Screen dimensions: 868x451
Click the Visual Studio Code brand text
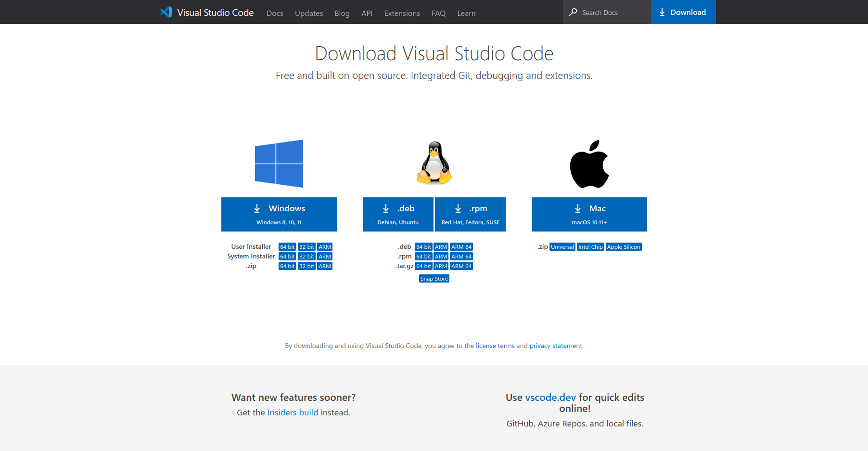click(216, 13)
